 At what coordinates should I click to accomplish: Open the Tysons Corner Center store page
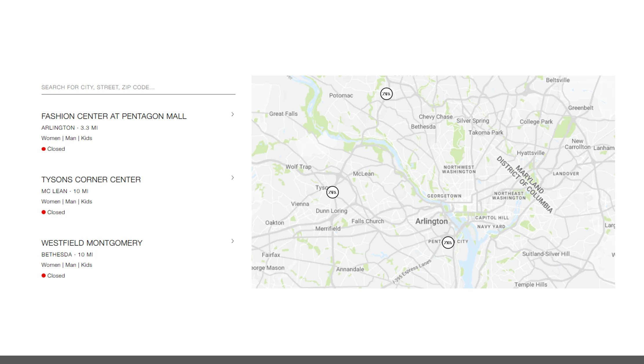[91, 180]
